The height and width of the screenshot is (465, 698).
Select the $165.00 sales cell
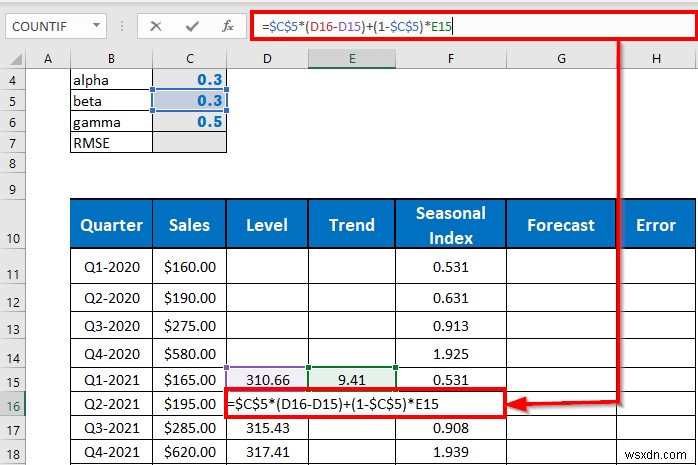click(x=190, y=380)
